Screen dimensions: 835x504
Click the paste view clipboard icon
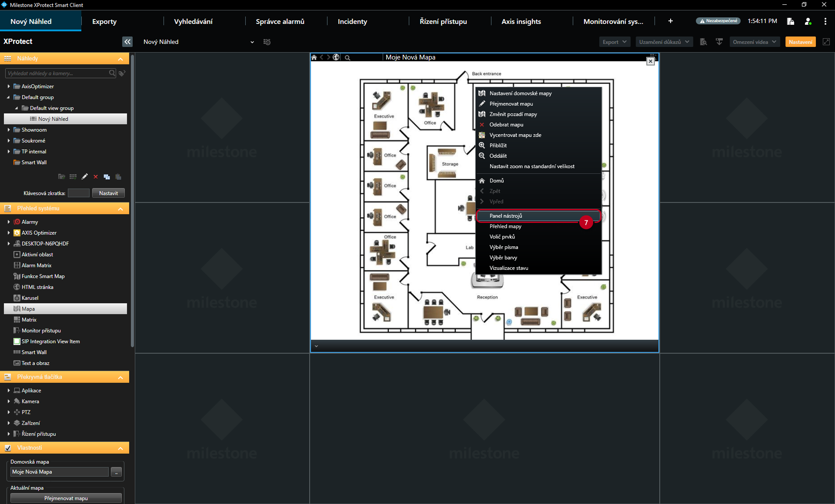point(118,177)
